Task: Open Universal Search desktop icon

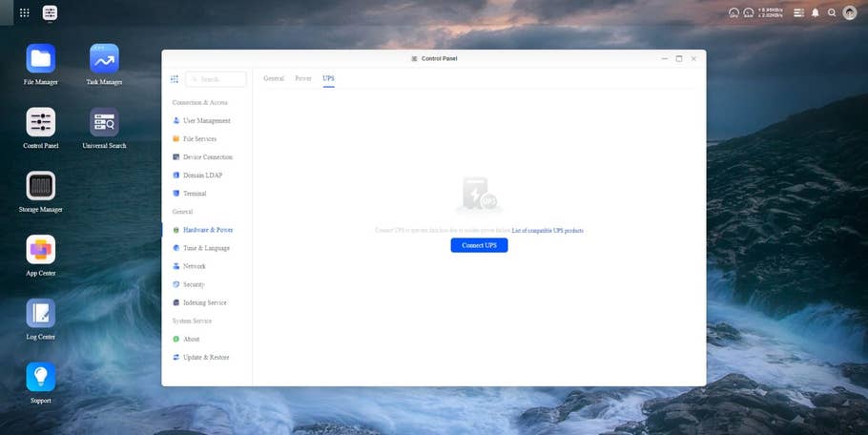Action: click(104, 122)
